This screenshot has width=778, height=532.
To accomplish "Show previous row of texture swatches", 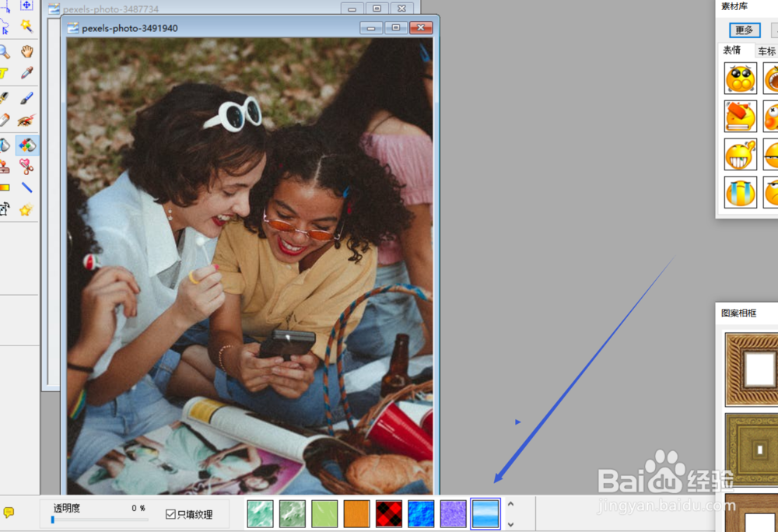I will (x=511, y=504).
